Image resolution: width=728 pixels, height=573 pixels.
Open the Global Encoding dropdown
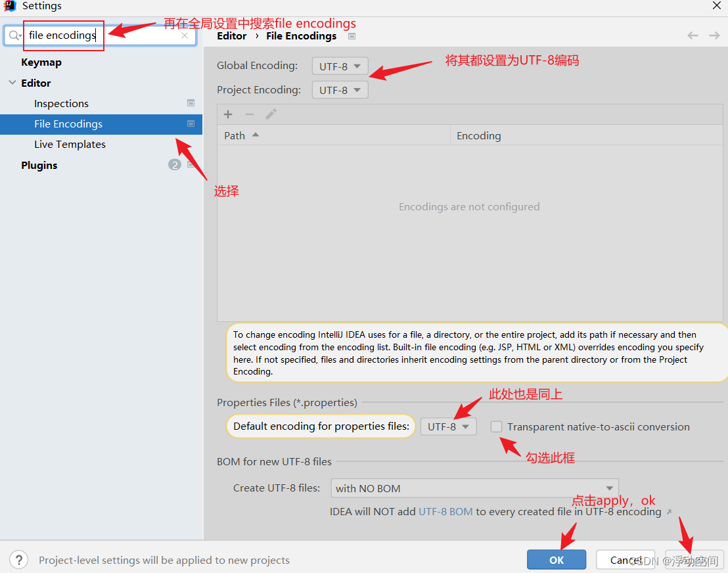[340, 66]
